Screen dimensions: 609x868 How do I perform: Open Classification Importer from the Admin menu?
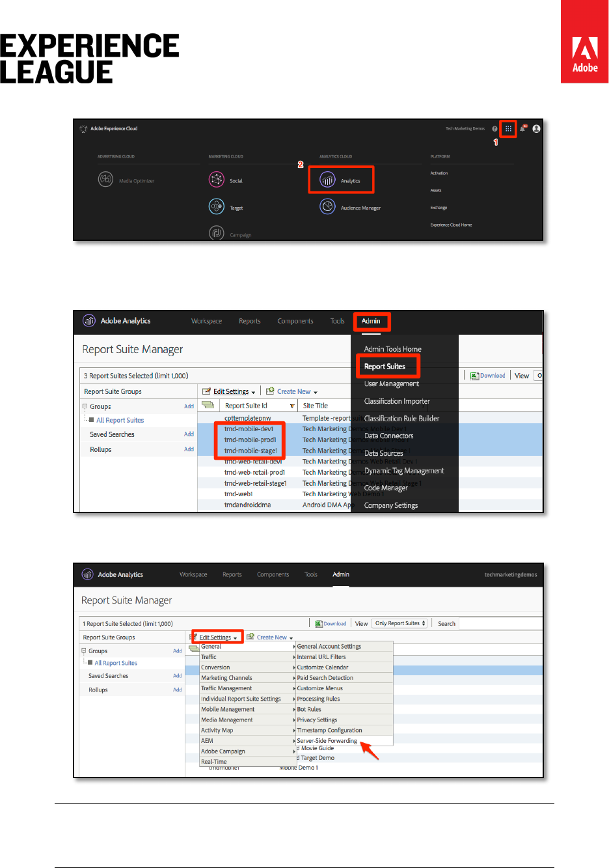(x=397, y=401)
